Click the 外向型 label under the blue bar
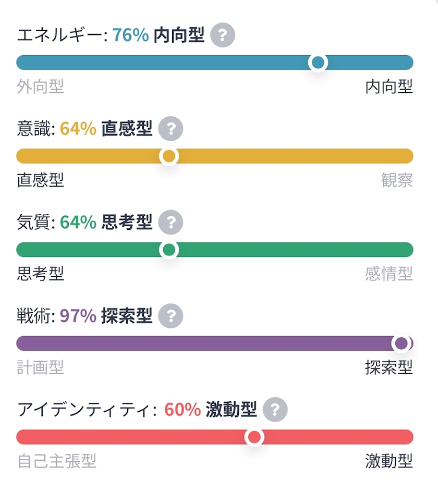Viewport: 438px width, 504px height. [40, 87]
